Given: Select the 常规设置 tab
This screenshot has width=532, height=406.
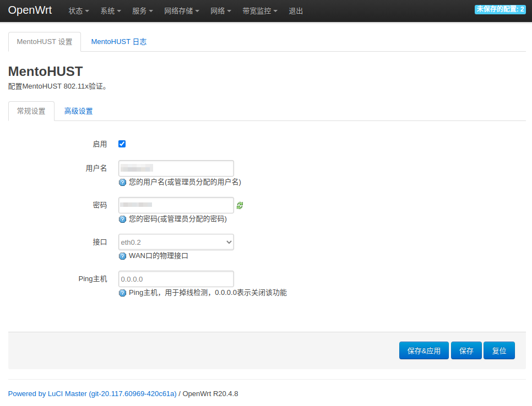Looking at the screenshot, I should (x=31, y=111).
